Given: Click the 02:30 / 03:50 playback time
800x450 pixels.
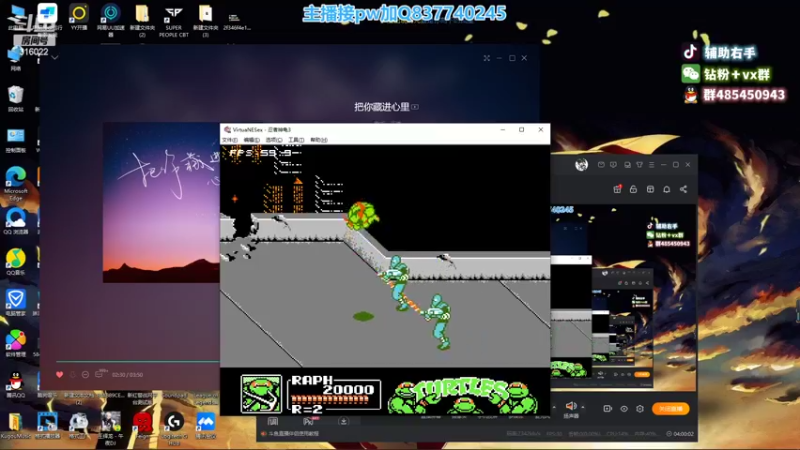Looking at the screenshot, I should click(127, 374).
